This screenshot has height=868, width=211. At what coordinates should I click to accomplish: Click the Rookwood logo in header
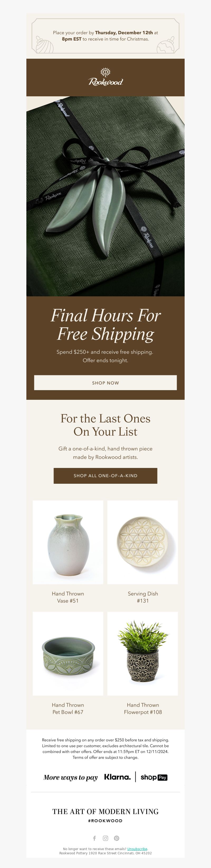(105, 77)
